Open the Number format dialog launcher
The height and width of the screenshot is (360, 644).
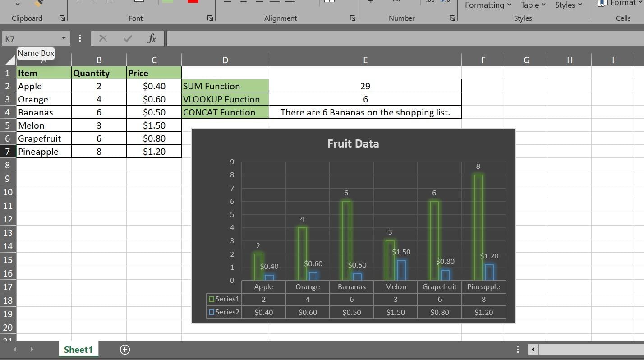pos(452,18)
